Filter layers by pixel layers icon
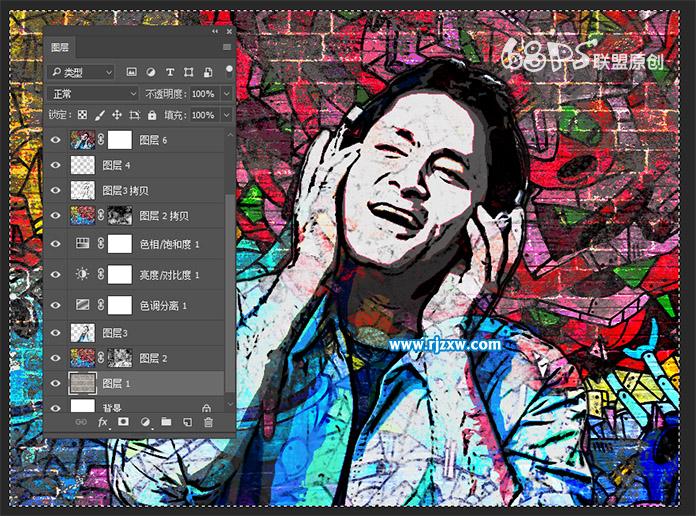The width and height of the screenshot is (696, 516). [x=131, y=72]
